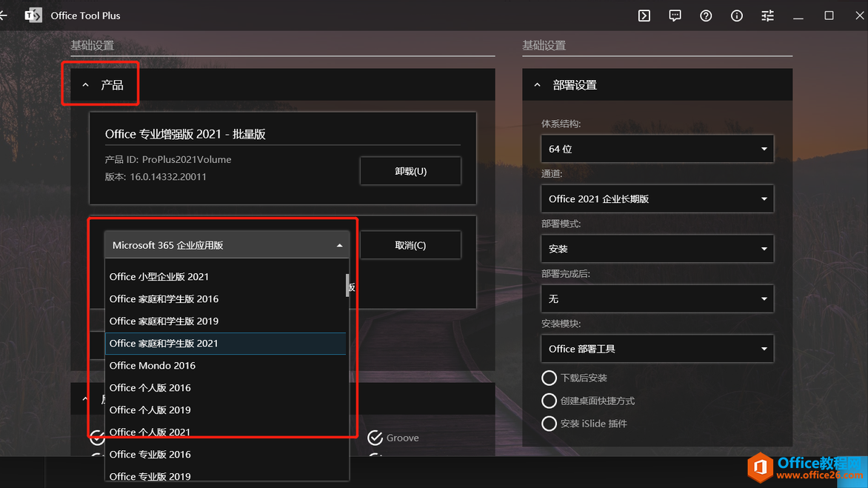Open the 安装模块 Office 部署工具 dropdown
This screenshot has height=488, width=868.
coord(657,349)
